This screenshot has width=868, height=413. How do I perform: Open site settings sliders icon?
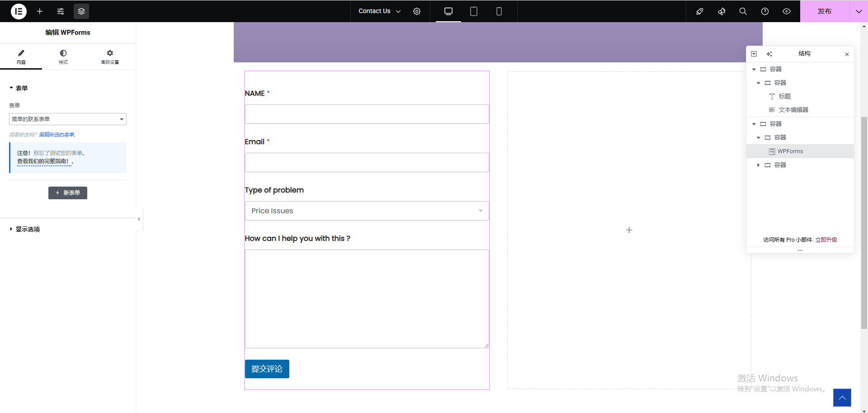point(61,11)
